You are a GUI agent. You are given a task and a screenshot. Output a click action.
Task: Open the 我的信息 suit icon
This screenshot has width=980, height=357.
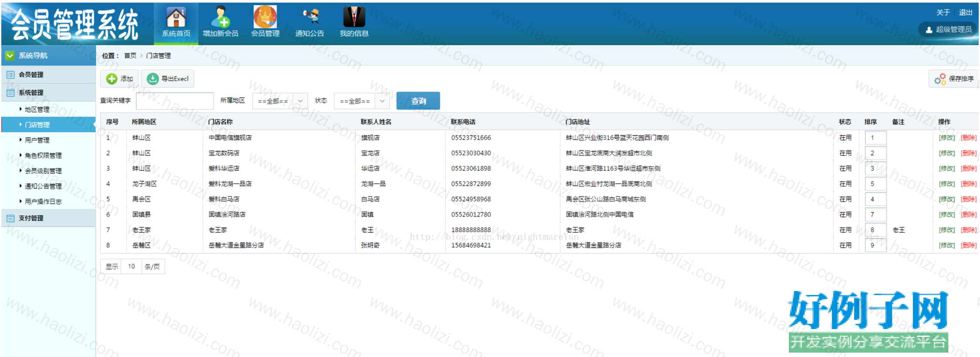[354, 17]
